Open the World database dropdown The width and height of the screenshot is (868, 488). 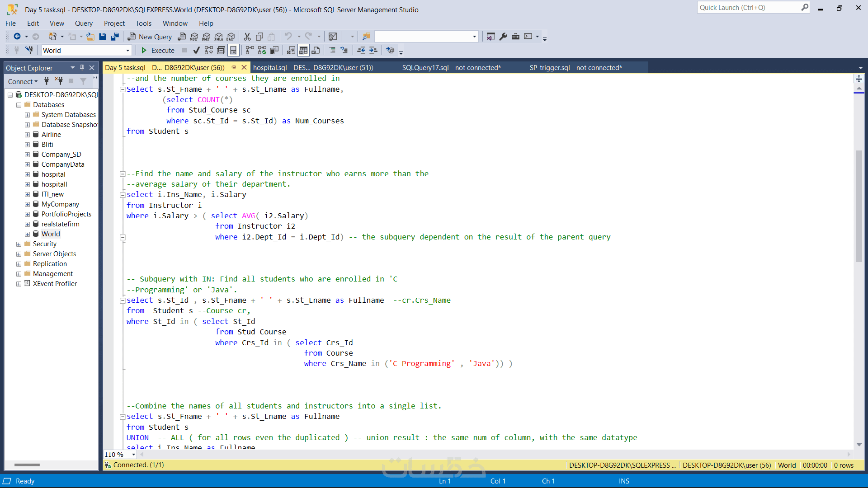127,50
